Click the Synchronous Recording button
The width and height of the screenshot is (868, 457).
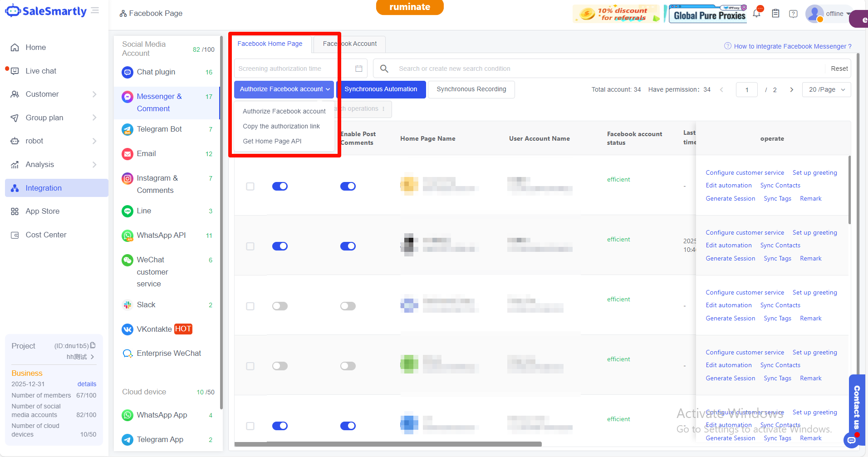coord(471,89)
